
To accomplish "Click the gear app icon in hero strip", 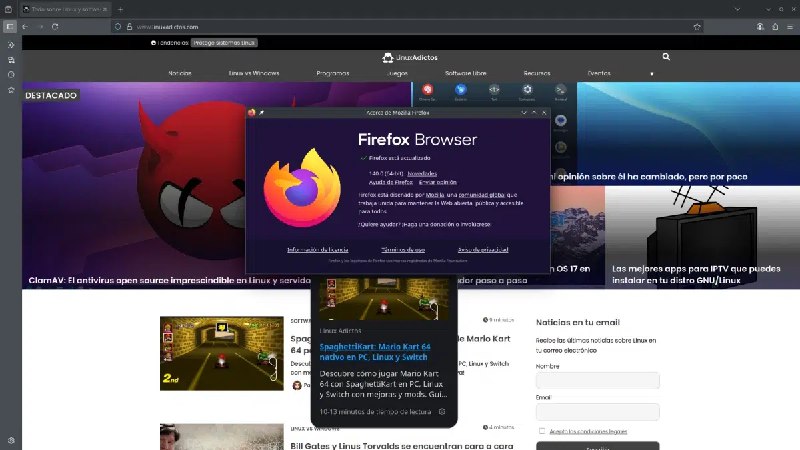I will (x=527, y=90).
